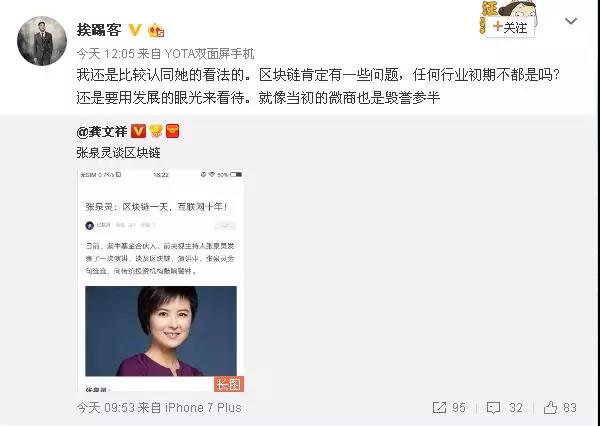Click the 挨踢客 username

click(x=99, y=30)
